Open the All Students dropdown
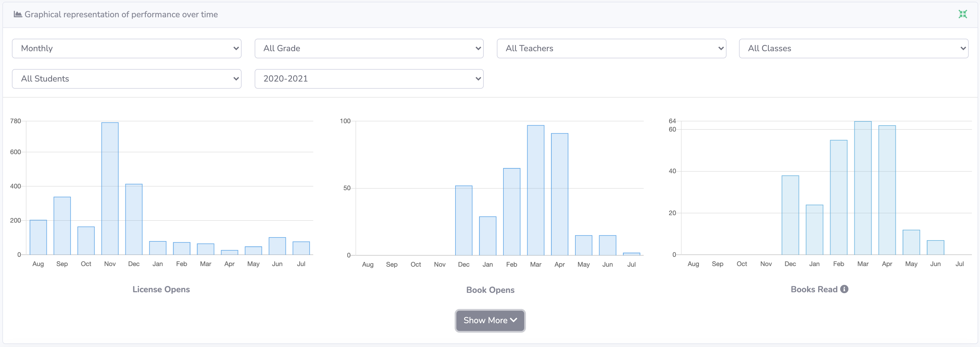 point(126,79)
